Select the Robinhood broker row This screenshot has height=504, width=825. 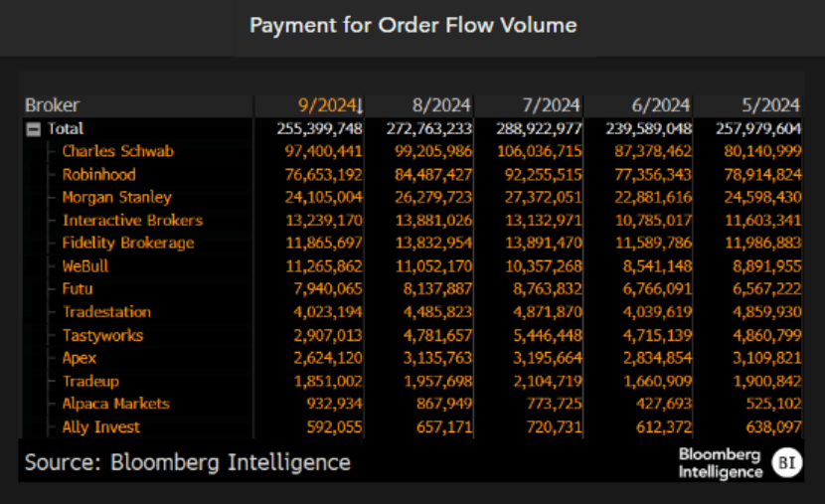pos(99,174)
